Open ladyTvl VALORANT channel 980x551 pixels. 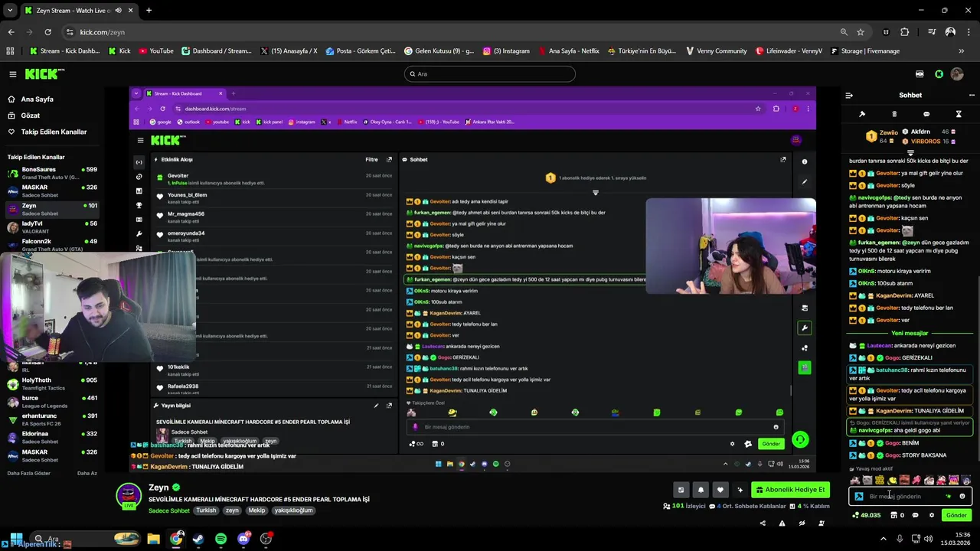coord(52,227)
